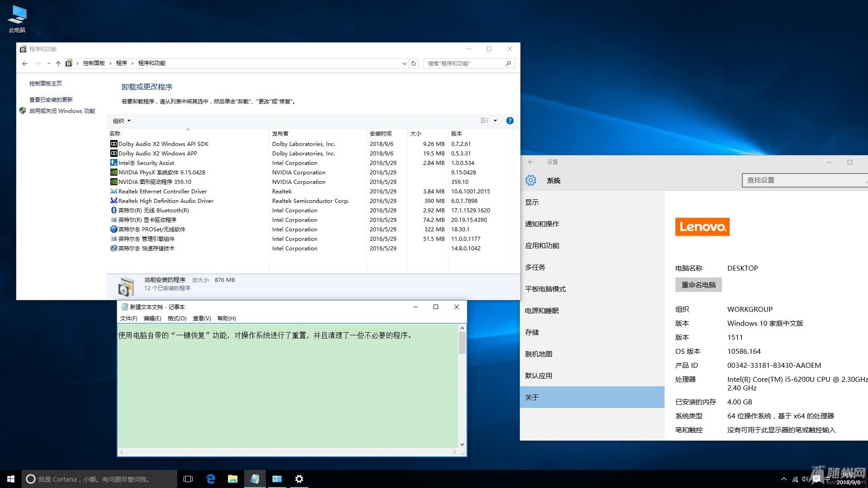
Task: Click 控制面板 in the breadcrumb path
Action: tap(94, 63)
